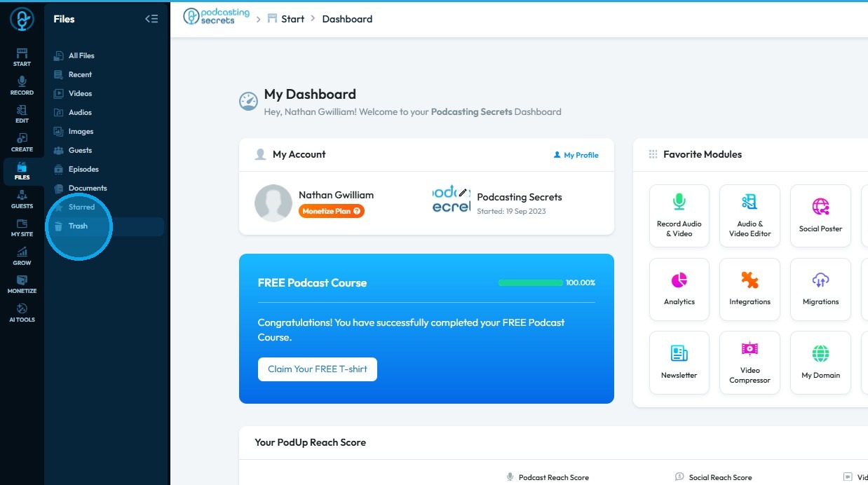Click the Podcasting Secrets podcast title
This screenshot has height=485, width=868.
(x=520, y=197)
